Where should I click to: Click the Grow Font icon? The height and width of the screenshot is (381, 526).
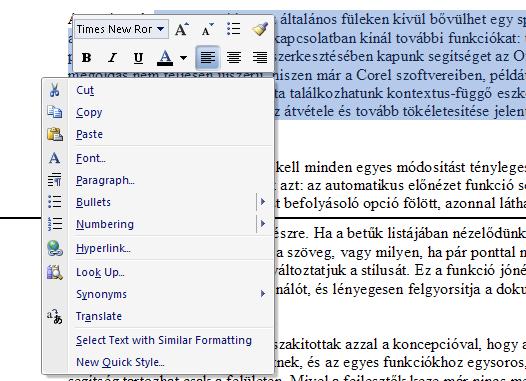tap(181, 29)
